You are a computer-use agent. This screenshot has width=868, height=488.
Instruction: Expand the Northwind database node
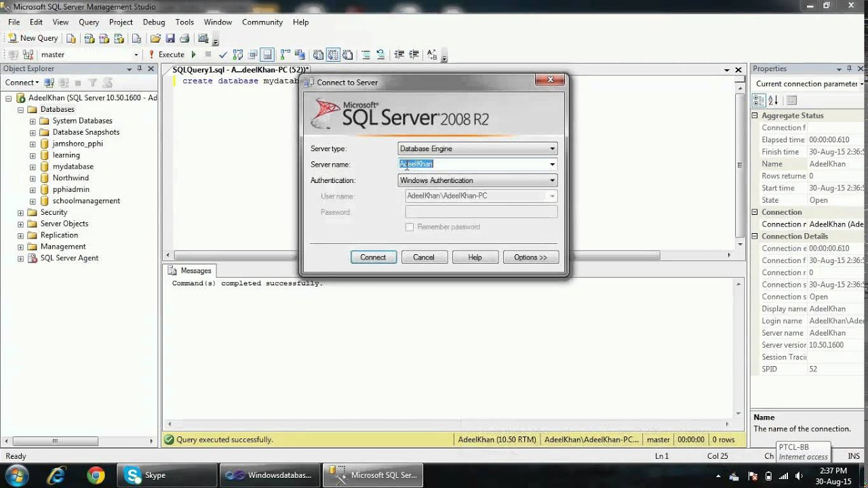click(33, 178)
